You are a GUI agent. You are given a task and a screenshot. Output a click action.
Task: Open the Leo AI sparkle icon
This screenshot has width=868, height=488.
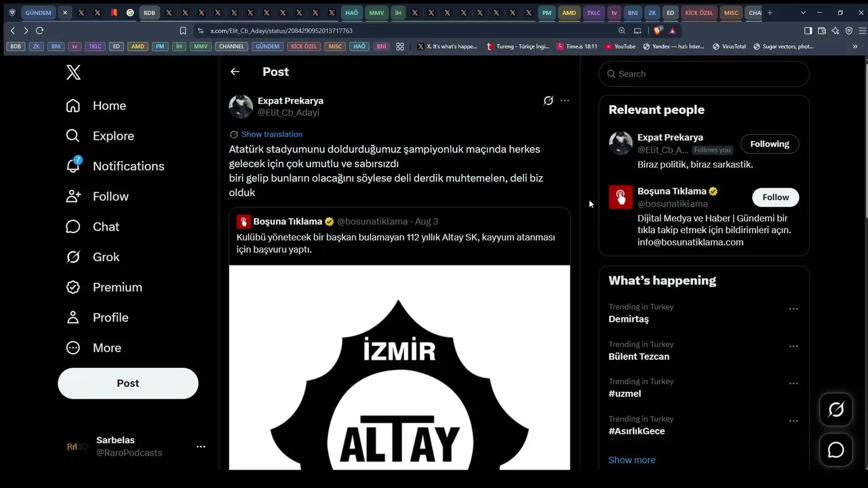pos(835,30)
